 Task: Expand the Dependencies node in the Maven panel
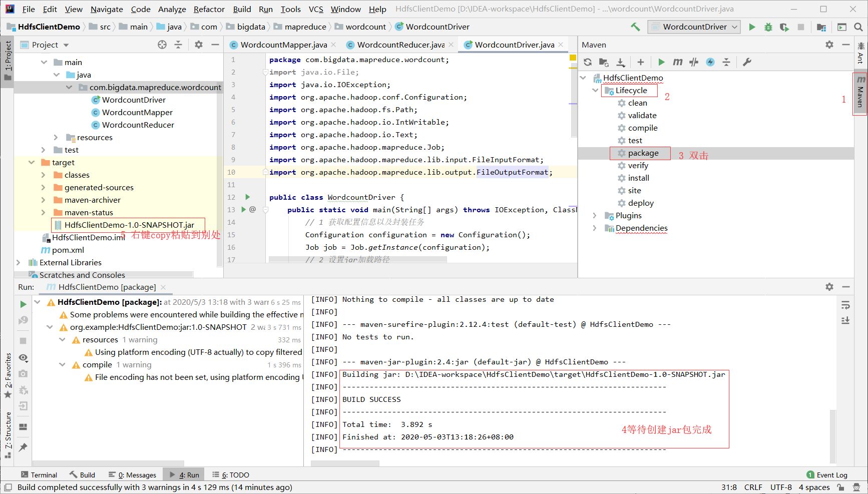coord(595,228)
